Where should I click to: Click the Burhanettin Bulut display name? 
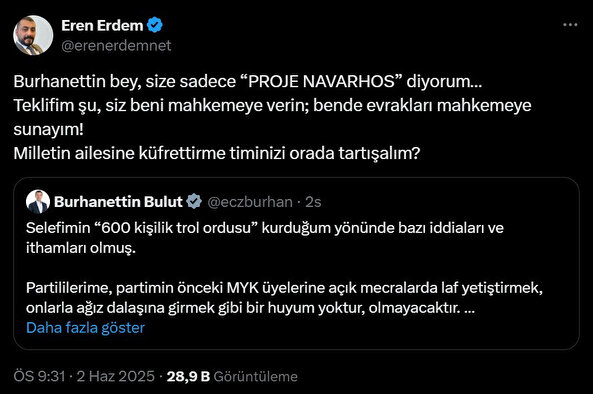click(118, 202)
